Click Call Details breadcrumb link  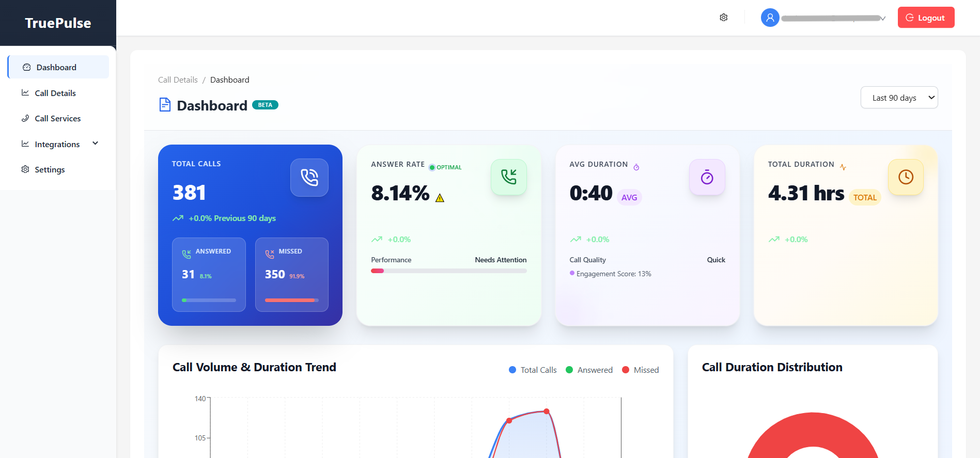[x=178, y=80]
